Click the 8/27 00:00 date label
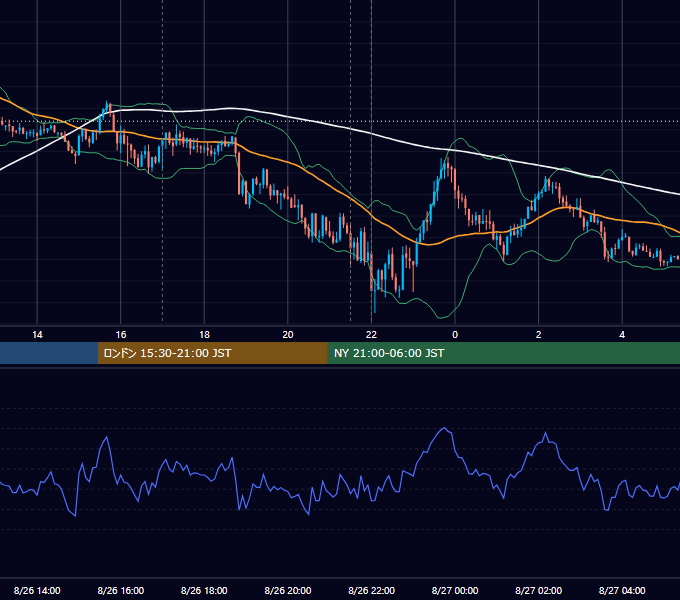 click(455, 590)
